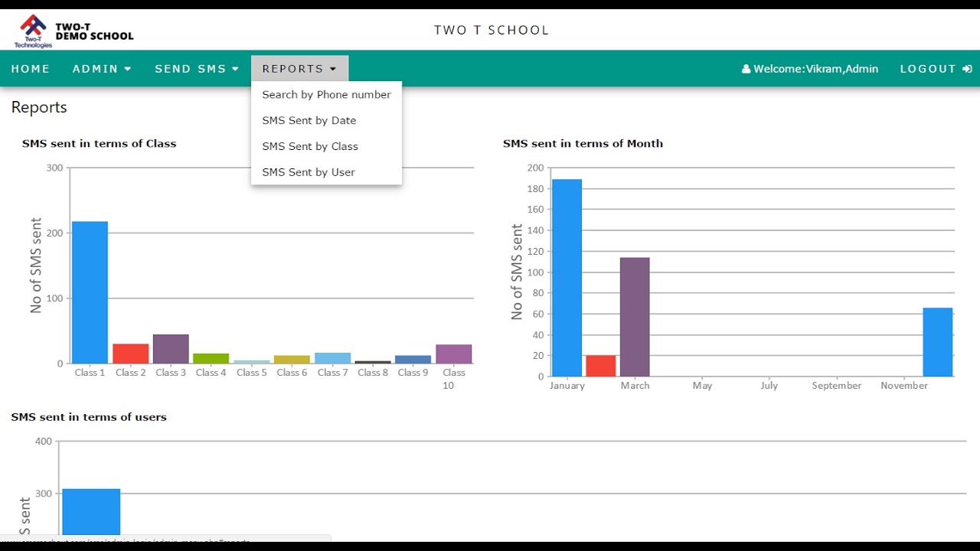
Task: Click 'SMS sent in terms of users' title
Action: [89, 417]
